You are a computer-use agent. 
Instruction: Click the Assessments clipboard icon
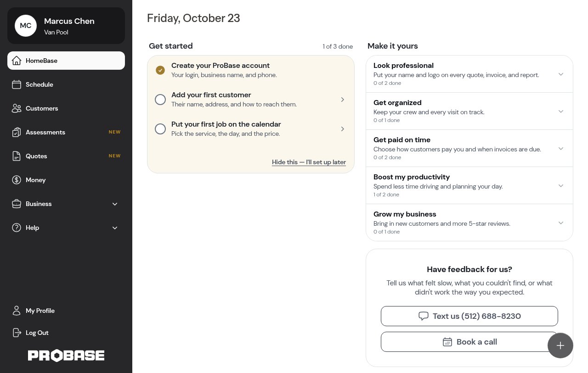point(17,132)
